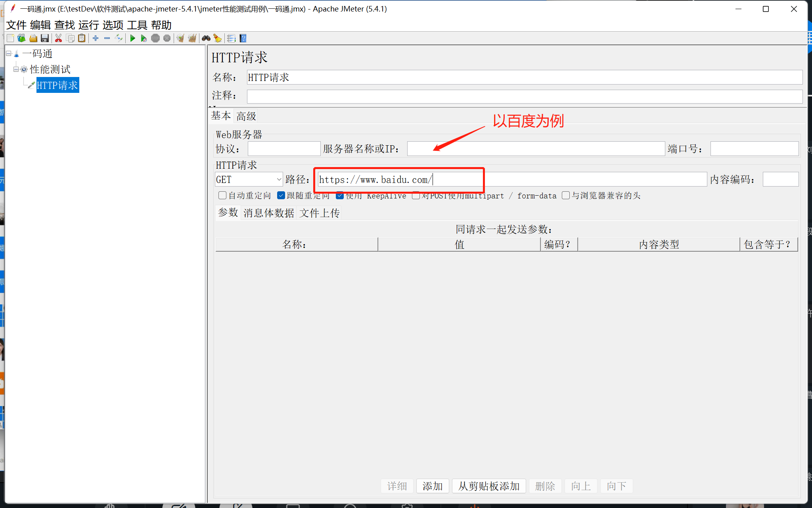Click the Help question-mark book icon

click(243, 38)
